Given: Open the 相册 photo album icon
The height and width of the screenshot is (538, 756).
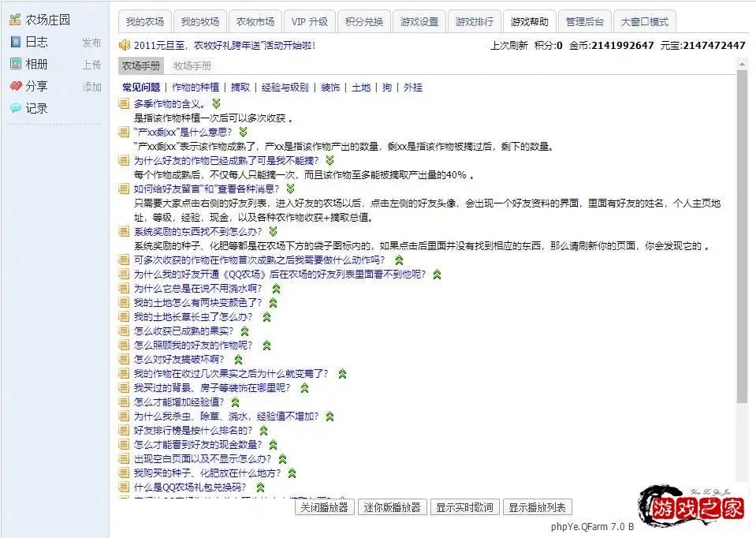Looking at the screenshot, I should click(17, 64).
